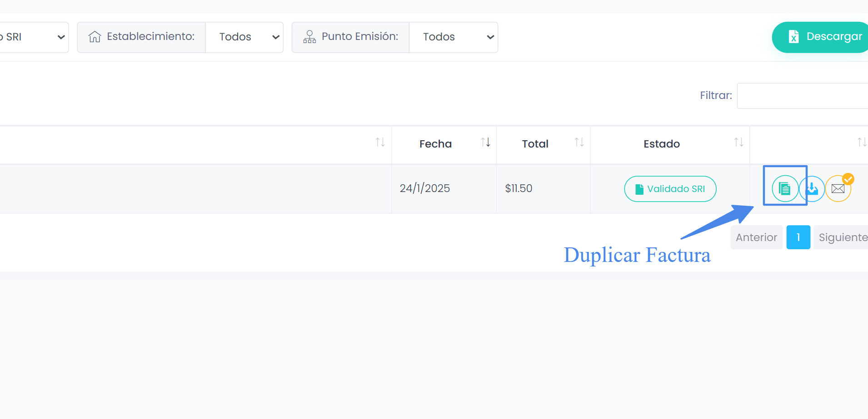Open the email invoice icon
This screenshot has height=419, width=868.
838,189
